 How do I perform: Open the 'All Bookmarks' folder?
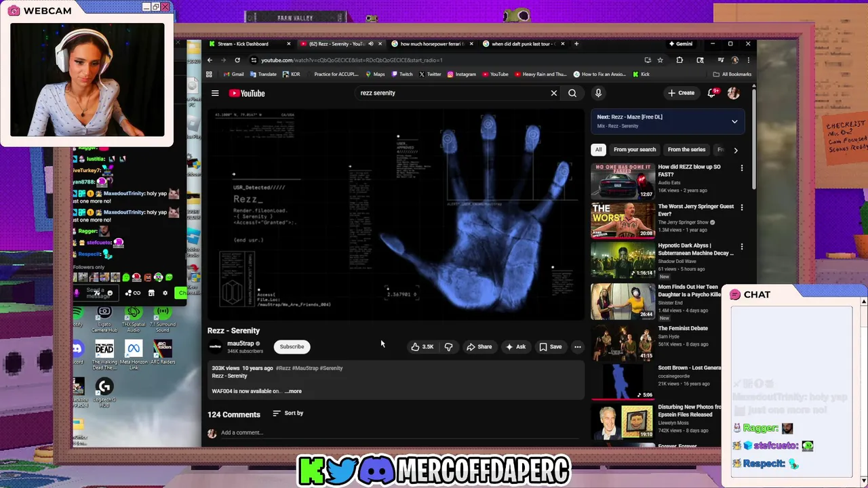(x=732, y=75)
